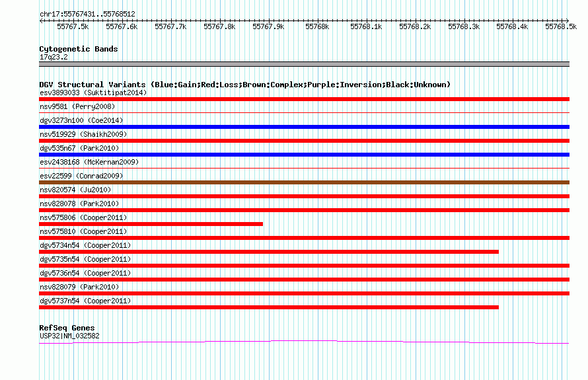Screen dimensions: 588x380
Task: Click the DGV Structural Variants track heading
Action: pyautogui.click(x=244, y=85)
